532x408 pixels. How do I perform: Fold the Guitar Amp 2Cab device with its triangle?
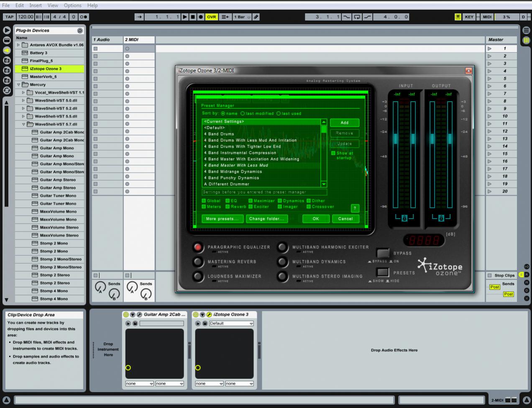click(133, 314)
